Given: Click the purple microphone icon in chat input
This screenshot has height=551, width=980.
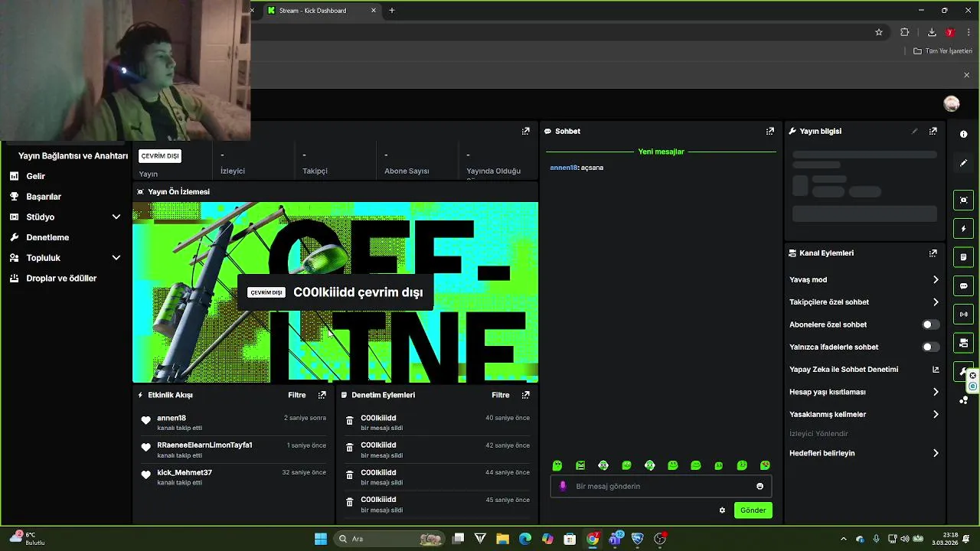Looking at the screenshot, I should click(563, 486).
